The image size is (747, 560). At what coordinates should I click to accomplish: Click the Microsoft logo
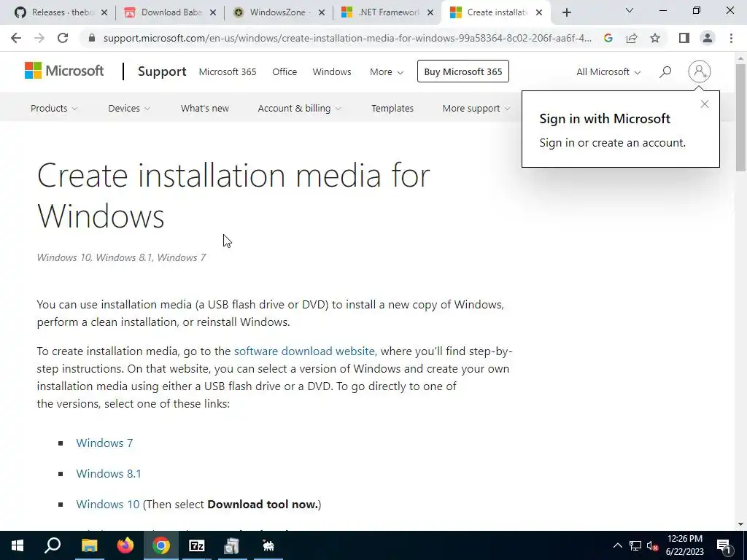[x=64, y=71]
